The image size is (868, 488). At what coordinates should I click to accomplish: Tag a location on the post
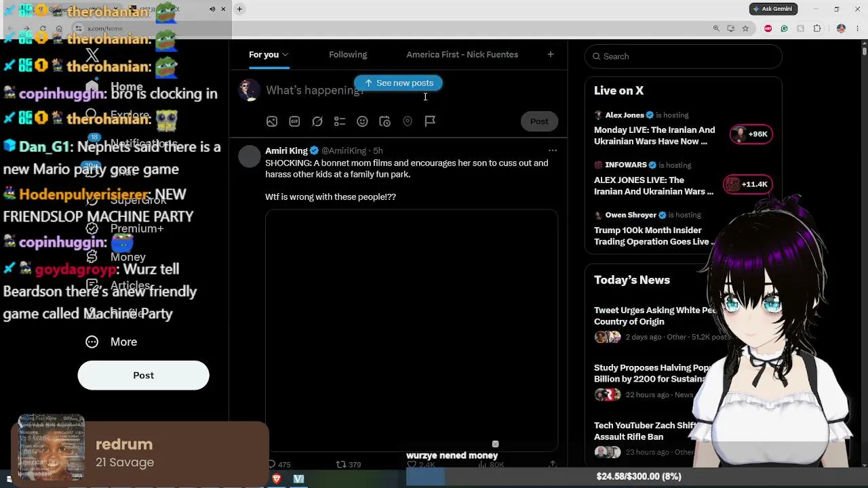point(408,121)
